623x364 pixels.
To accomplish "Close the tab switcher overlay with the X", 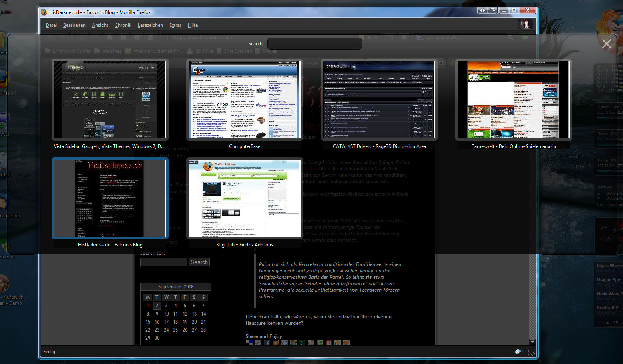I will coord(606,44).
